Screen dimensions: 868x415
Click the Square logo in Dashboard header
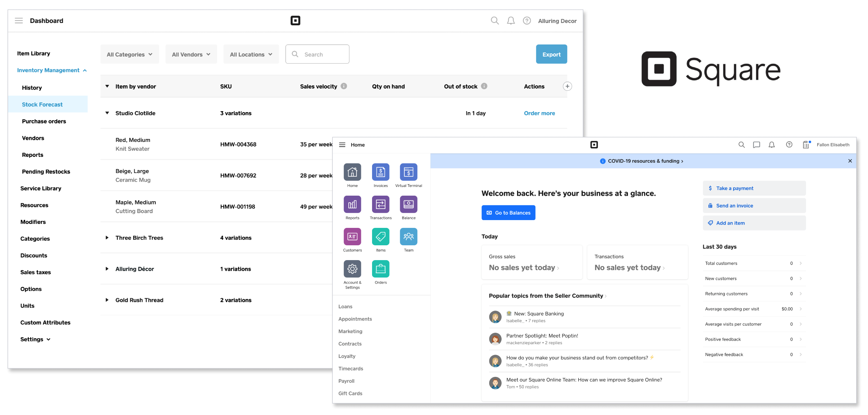click(295, 21)
